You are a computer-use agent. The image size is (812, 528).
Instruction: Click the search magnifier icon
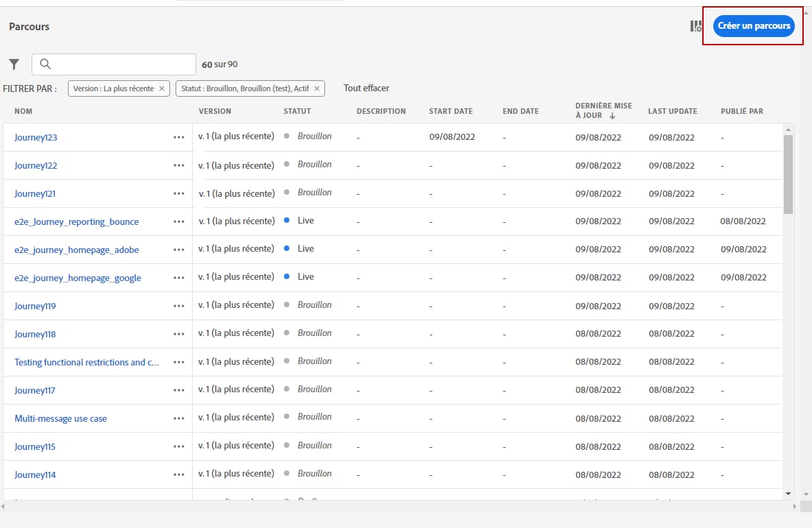(45, 64)
